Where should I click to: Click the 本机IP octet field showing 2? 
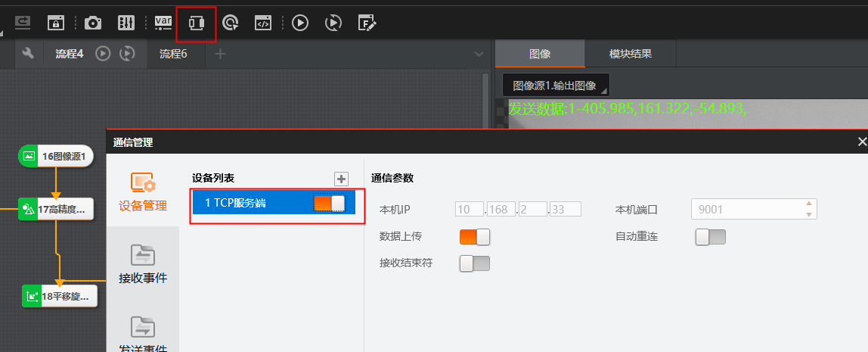pos(533,209)
